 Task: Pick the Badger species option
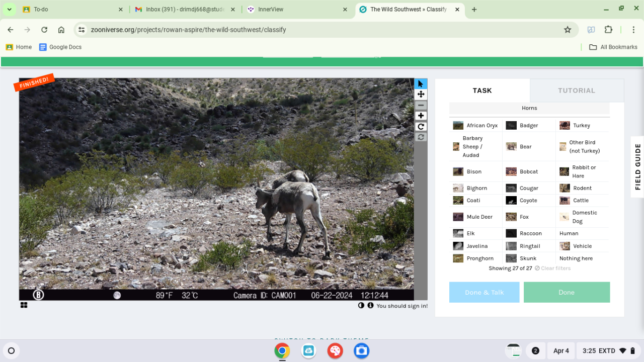(529, 126)
